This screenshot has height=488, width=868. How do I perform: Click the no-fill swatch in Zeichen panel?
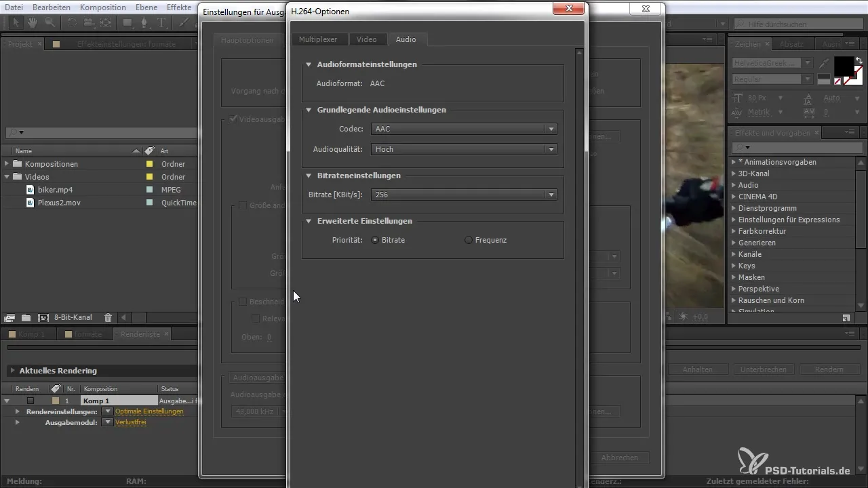coord(837,81)
